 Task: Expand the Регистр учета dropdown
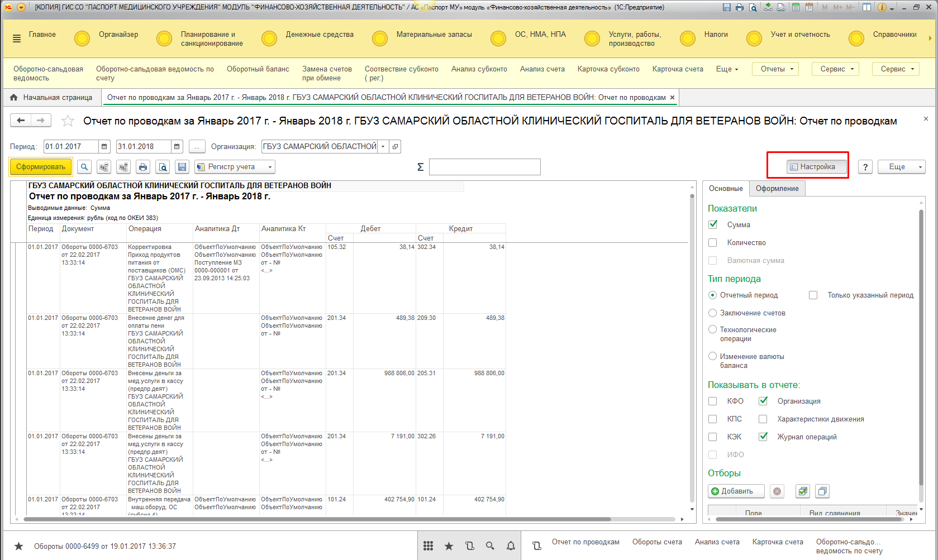click(x=235, y=166)
